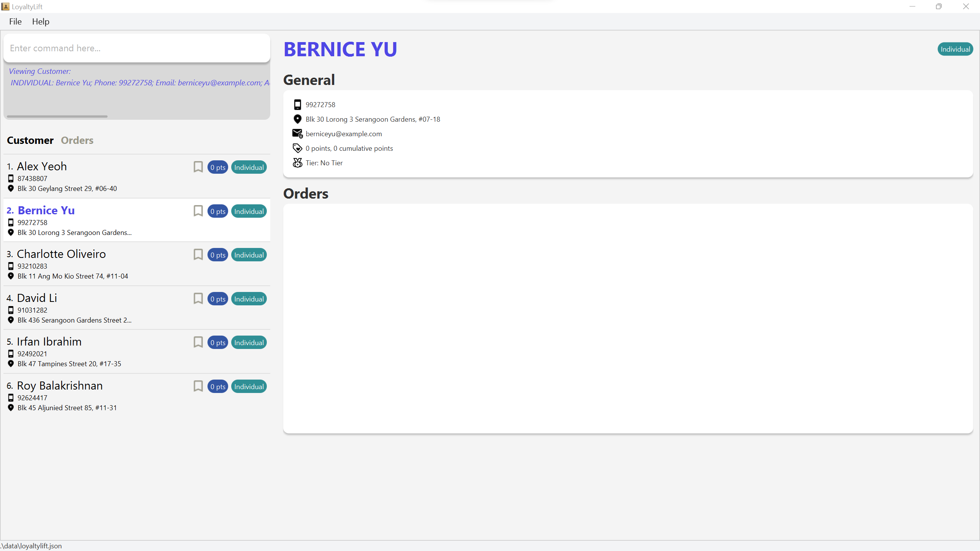Viewport: 980px width, 551px height.
Task: Select customer Charlotte Oliveiro
Action: [x=137, y=264]
